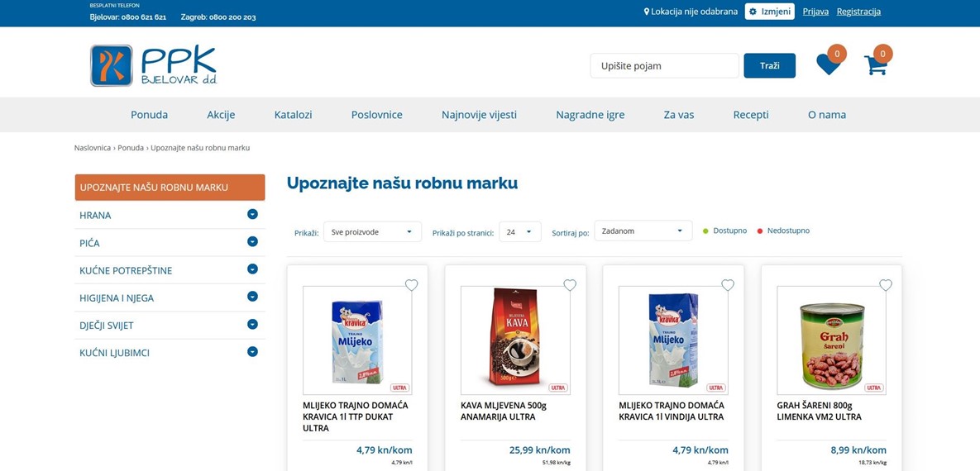Click the PPK Bjelovar logo

pos(153,65)
